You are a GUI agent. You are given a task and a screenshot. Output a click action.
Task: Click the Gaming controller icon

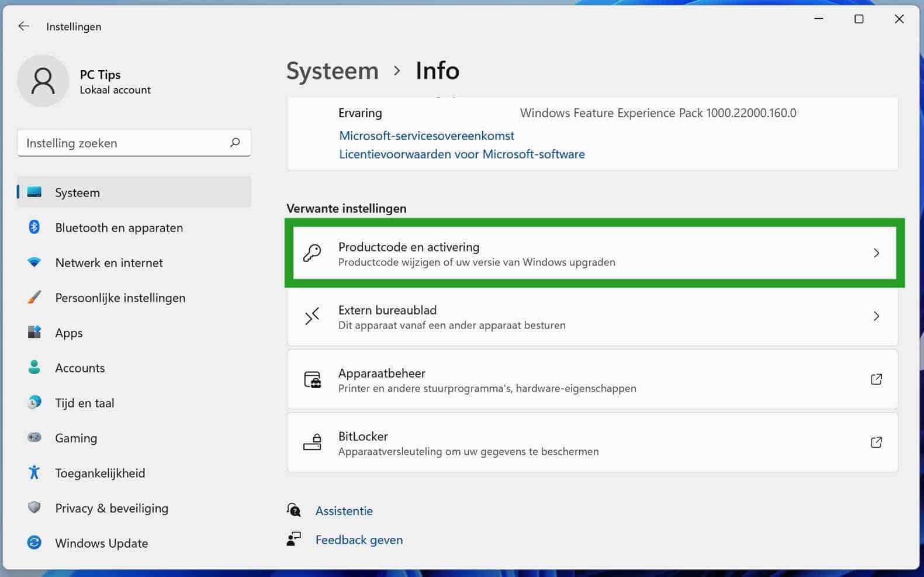tap(34, 437)
